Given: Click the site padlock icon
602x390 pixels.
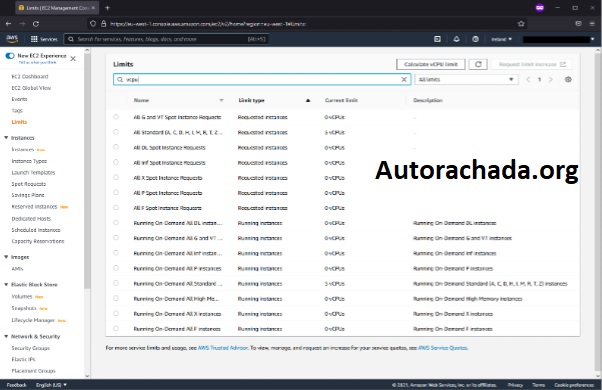Looking at the screenshot, I should (104, 24).
